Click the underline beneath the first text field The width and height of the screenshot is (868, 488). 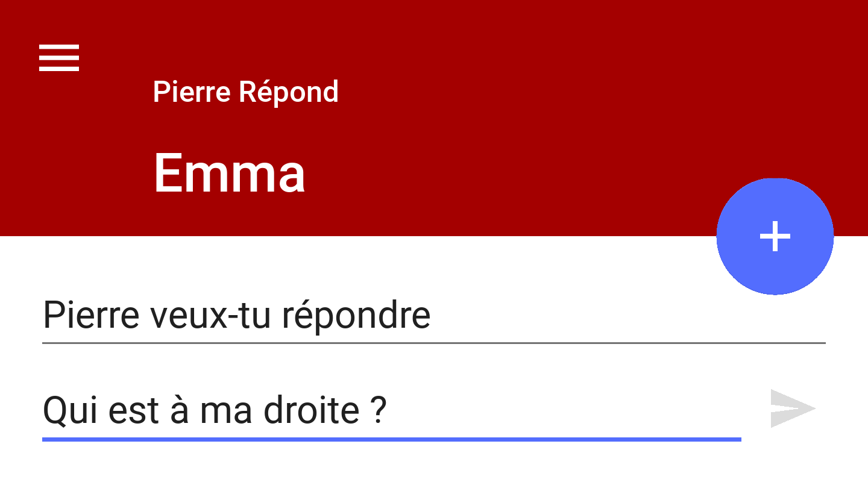pos(434,342)
